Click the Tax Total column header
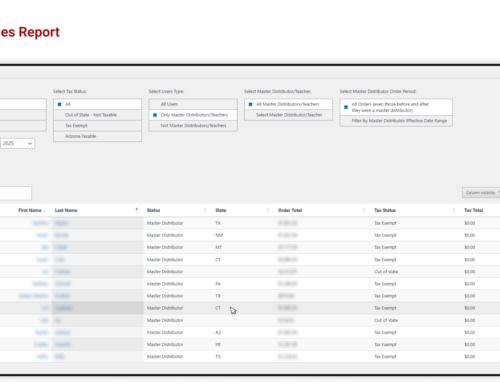This screenshot has height=383, width=500. point(474,210)
